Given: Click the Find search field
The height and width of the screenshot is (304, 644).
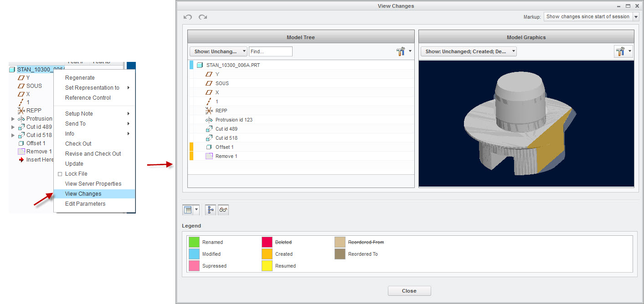Looking at the screenshot, I should pyautogui.click(x=270, y=52).
